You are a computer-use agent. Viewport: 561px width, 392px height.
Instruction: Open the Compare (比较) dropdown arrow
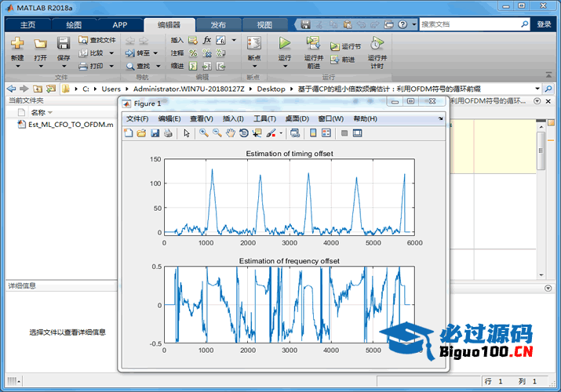point(111,53)
